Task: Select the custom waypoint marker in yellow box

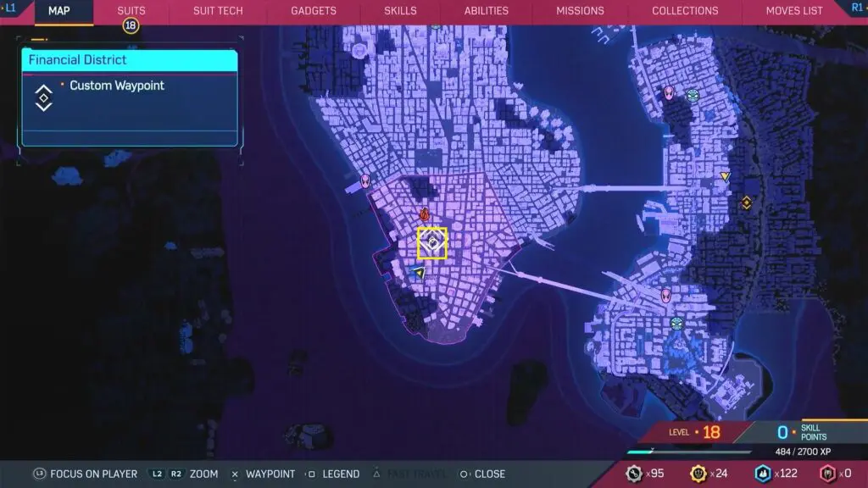Action: click(x=432, y=244)
